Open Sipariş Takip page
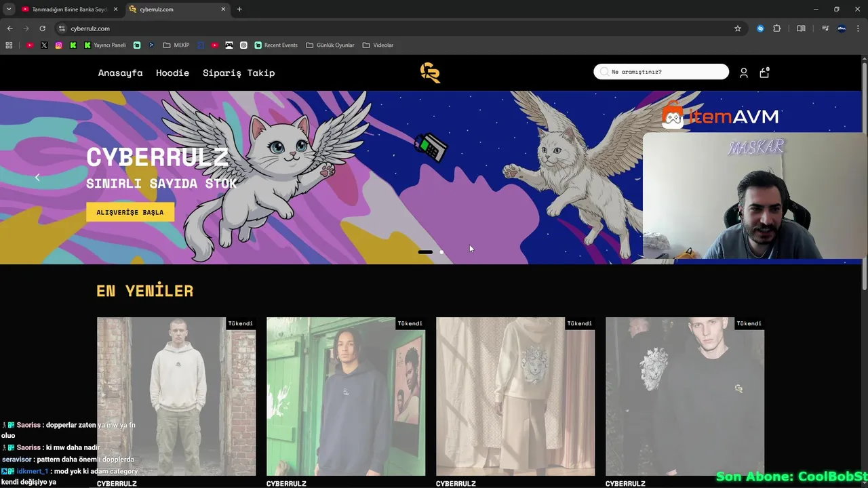This screenshot has height=488, width=868. pyautogui.click(x=239, y=73)
